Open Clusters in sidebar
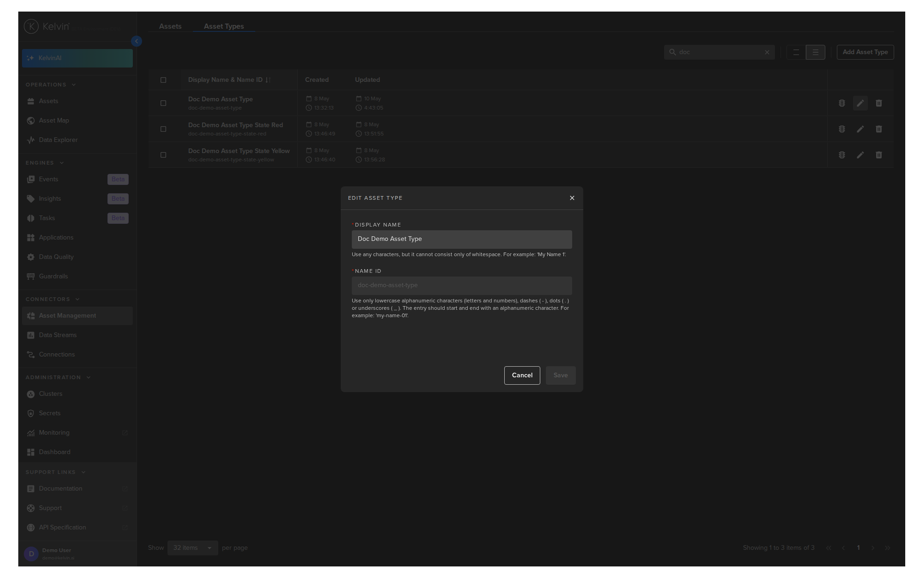The image size is (924, 578). click(77, 394)
